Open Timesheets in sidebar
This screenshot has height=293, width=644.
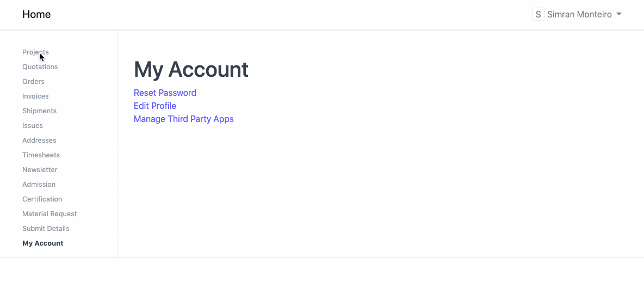pyautogui.click(x=41, y=155)
